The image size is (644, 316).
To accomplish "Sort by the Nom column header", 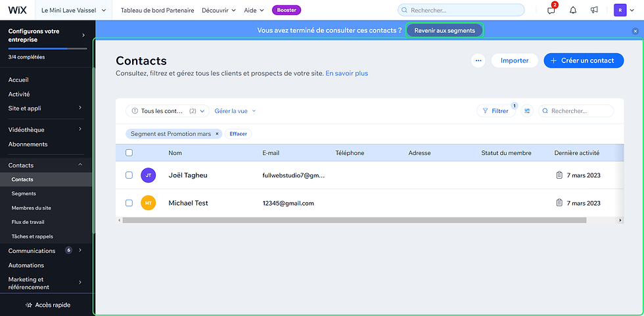I will [x=175, y=153].
